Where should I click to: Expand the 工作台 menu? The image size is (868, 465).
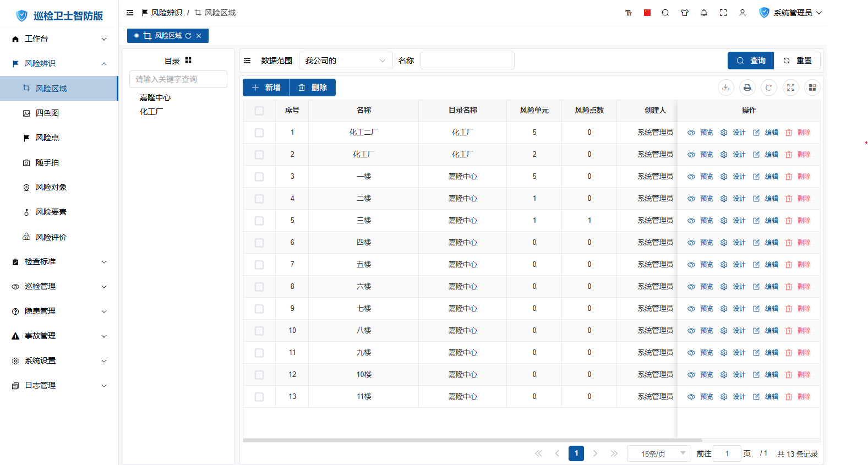(59, 39)
